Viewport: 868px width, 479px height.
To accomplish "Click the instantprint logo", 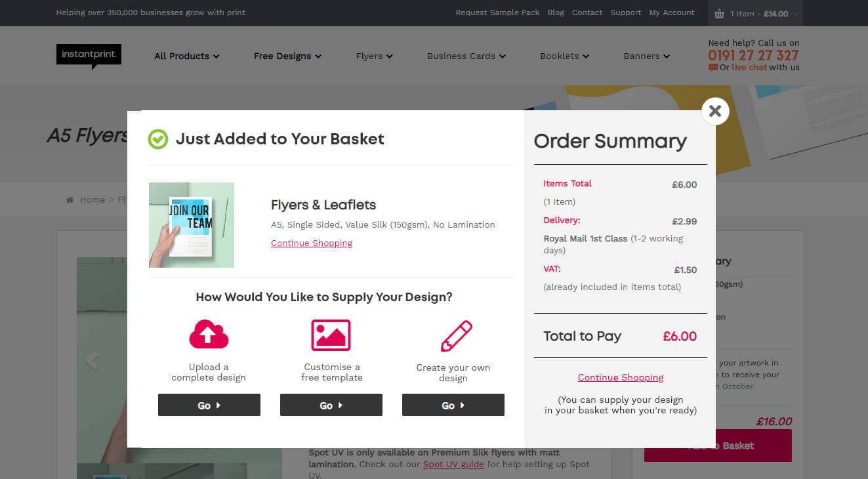I will [x=89, y=56].
